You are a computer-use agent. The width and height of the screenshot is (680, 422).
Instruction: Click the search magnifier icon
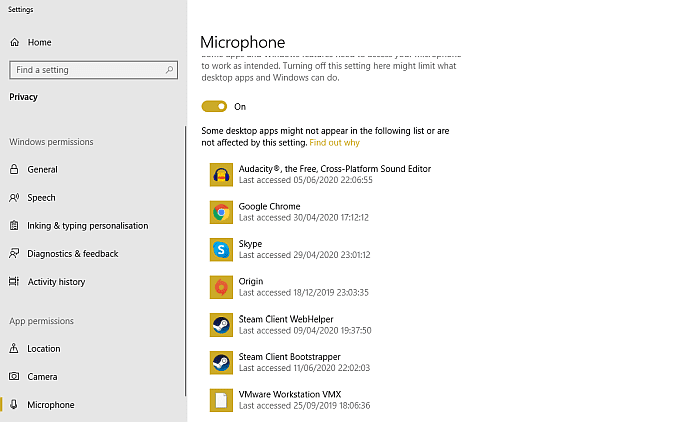point(170,71)
